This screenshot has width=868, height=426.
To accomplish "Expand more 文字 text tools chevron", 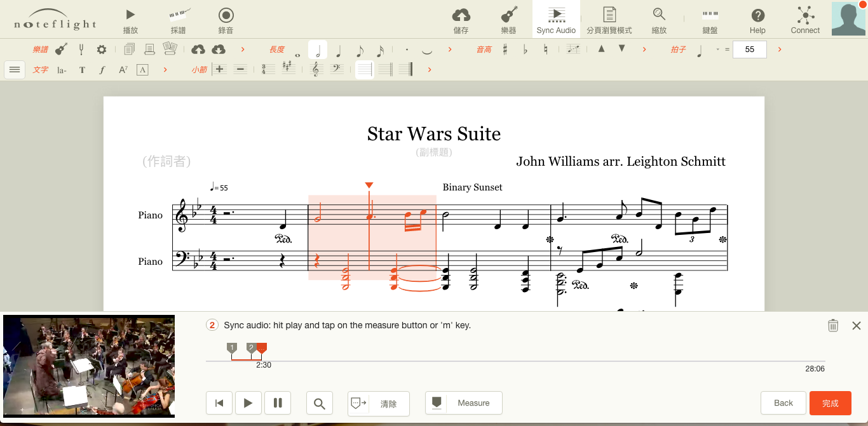I will [x=165, y=70].
